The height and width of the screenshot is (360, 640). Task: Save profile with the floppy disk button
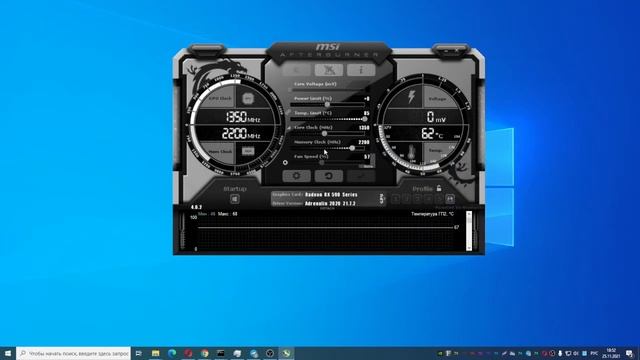click(x=450, y=199)
